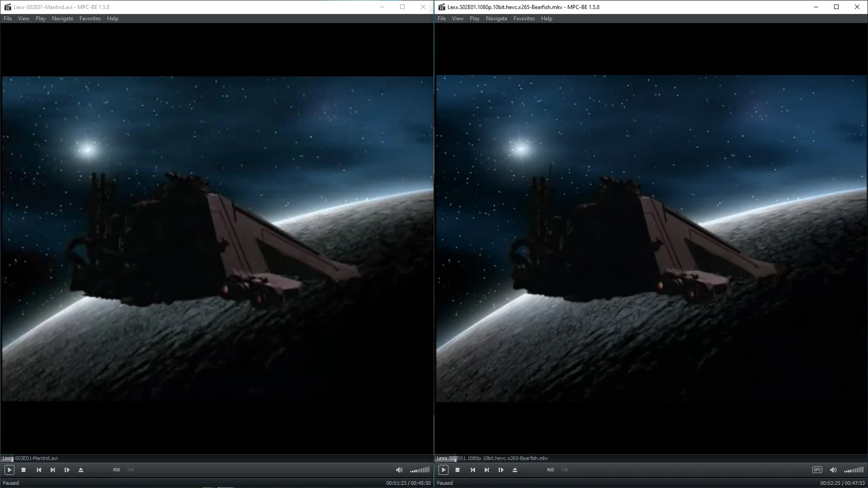
Task: Click seek bar in left Mantrid.avi player
Action: pos(217,458)
